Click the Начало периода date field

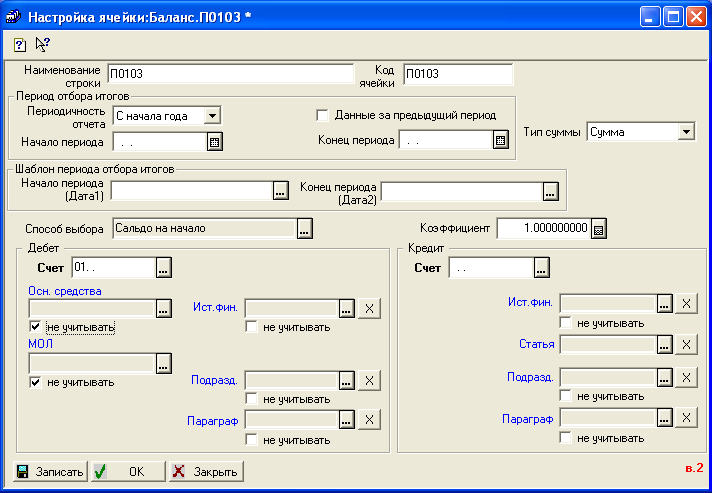coord(160,142)
